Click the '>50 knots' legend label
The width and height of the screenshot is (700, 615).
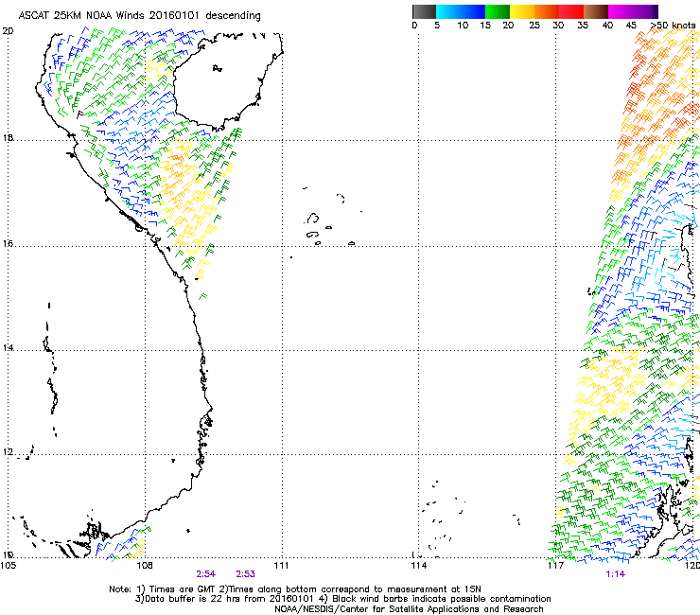click(673, 26)
